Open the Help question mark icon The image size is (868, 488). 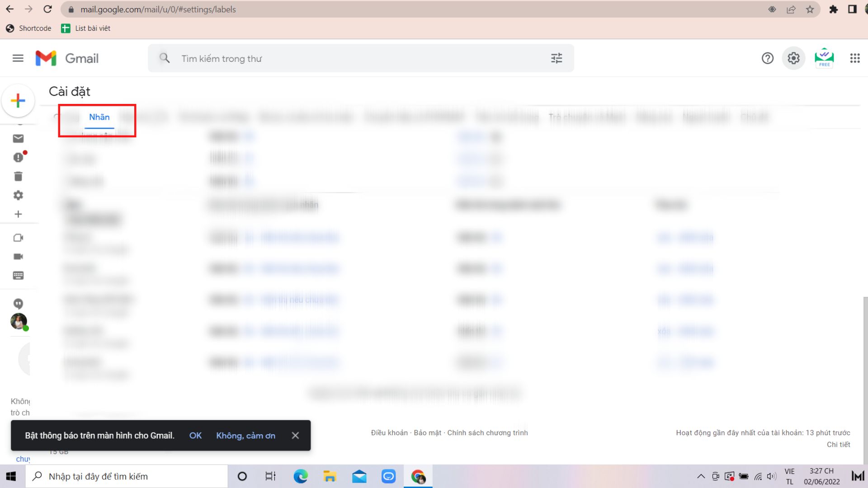(767, 58)
